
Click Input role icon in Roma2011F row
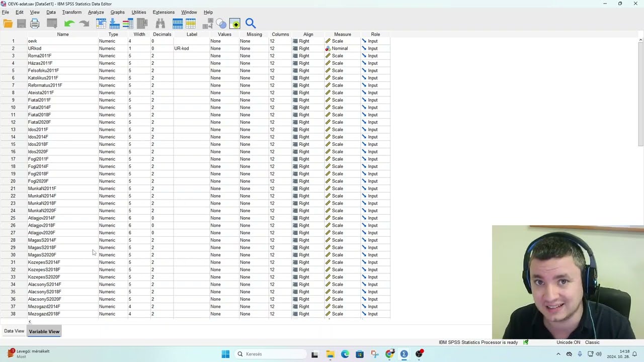tap(364, 56)
